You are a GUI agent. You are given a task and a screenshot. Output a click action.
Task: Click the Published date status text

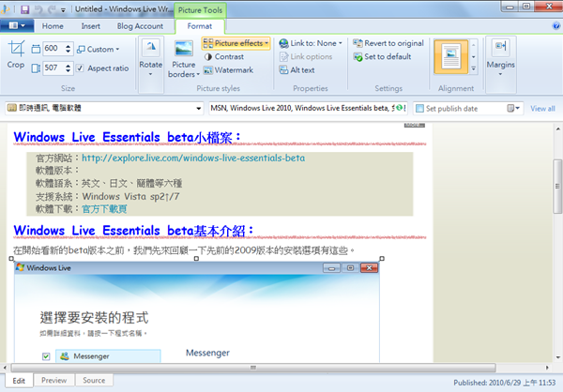point(505,383)
